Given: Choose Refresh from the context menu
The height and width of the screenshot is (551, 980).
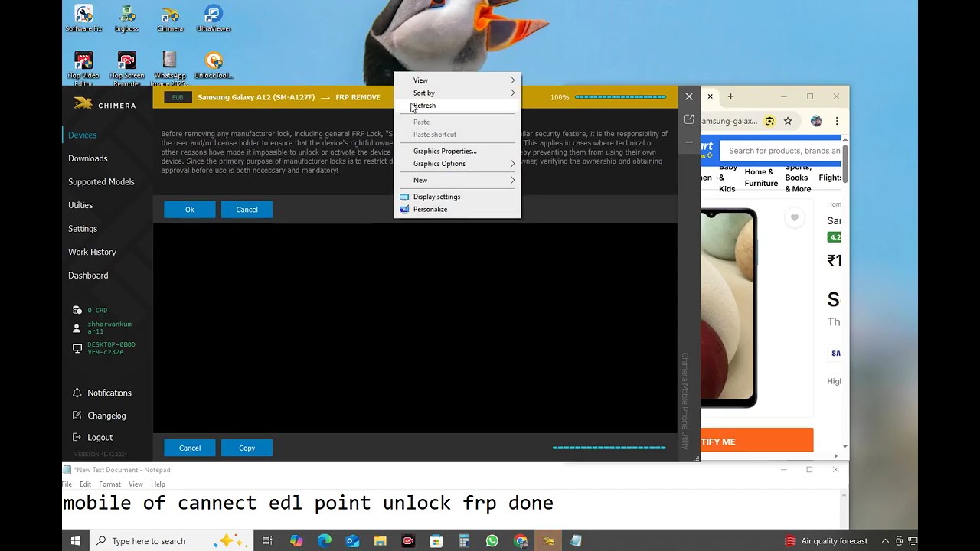Looking at the screenshot, I should pos(457,106).
